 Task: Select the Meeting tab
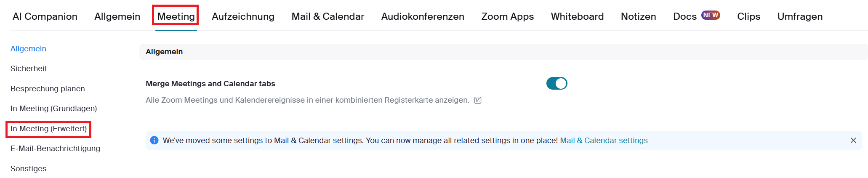(176, 16)
